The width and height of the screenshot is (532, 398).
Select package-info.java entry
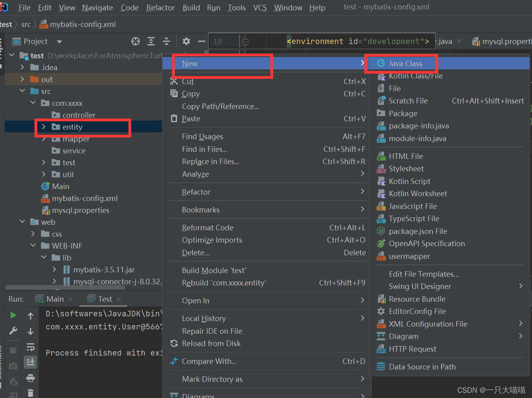[x=450, y=126]
